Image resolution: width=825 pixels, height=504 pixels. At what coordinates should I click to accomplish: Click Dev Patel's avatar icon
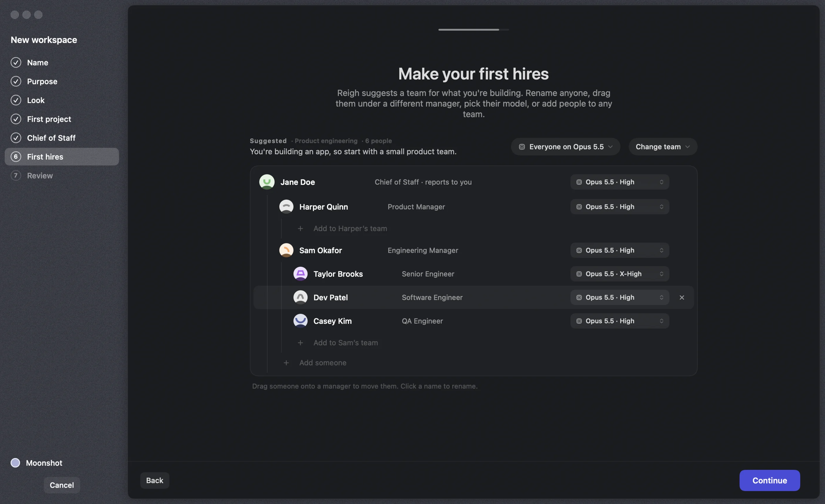(x=300, y=297)
